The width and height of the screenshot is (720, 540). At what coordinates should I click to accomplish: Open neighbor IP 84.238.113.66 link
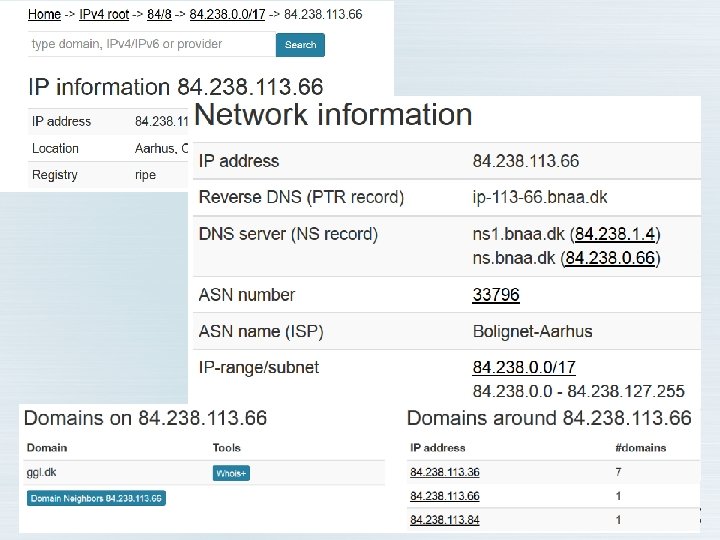444,496
